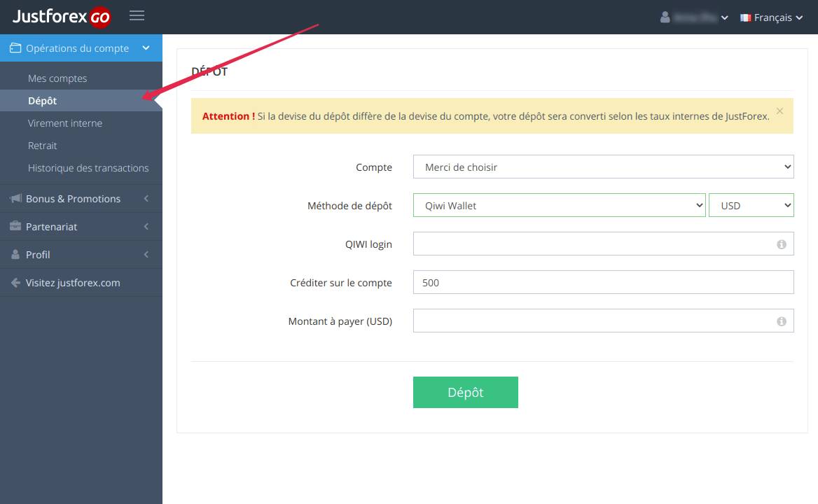The image size is (818, 504).
Task: Click the Montant à payer (USD) label
Action: (x=340, y=321)
